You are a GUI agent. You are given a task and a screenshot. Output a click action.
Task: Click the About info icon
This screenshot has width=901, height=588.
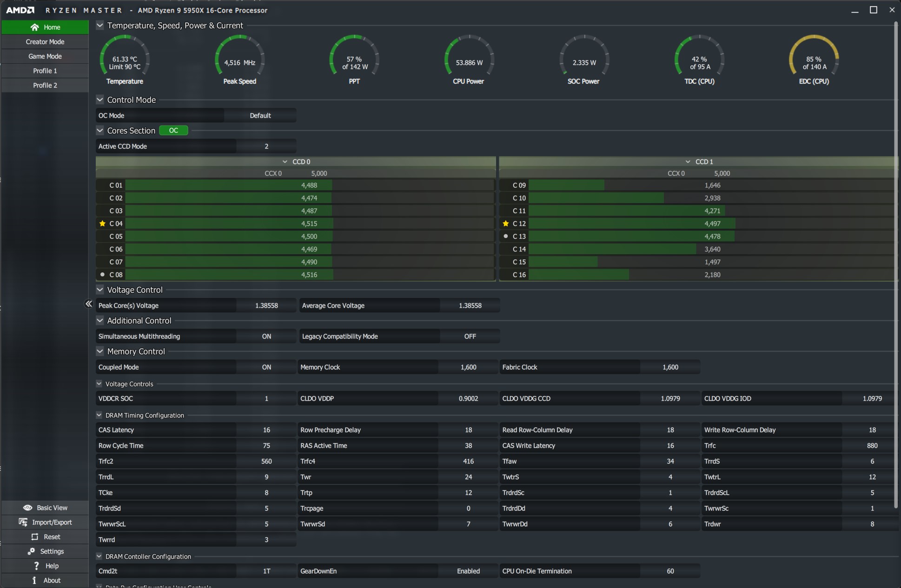tap(34, 580)
